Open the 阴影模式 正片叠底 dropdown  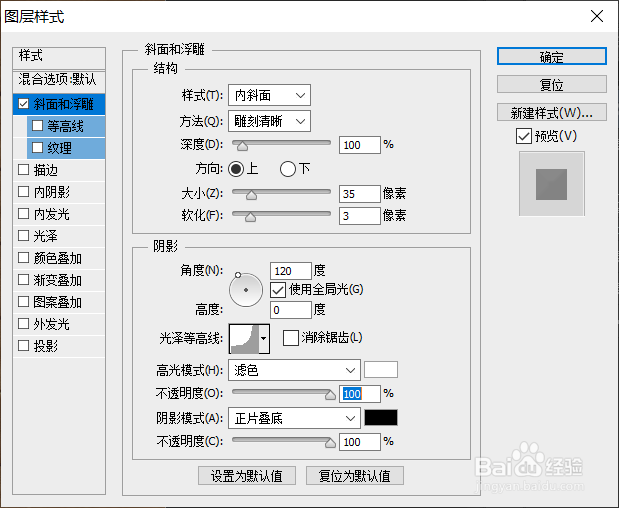pyautogui.click(x=294, y=418)
